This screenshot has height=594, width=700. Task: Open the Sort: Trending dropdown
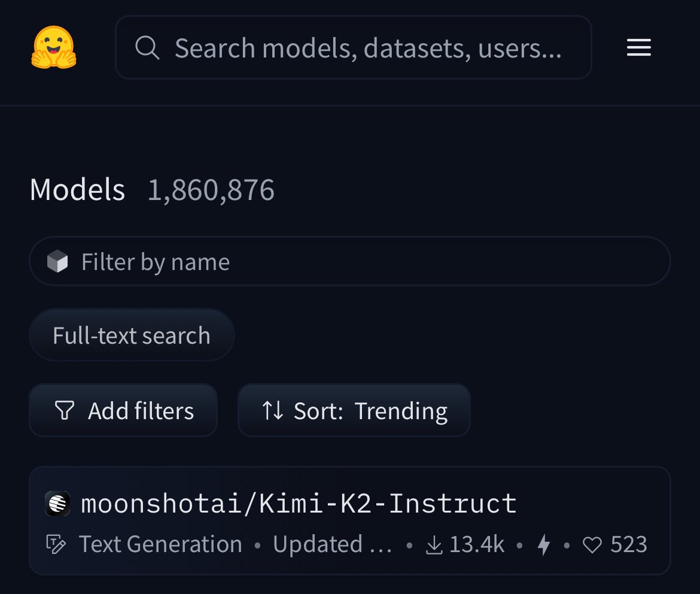[354, 410]
